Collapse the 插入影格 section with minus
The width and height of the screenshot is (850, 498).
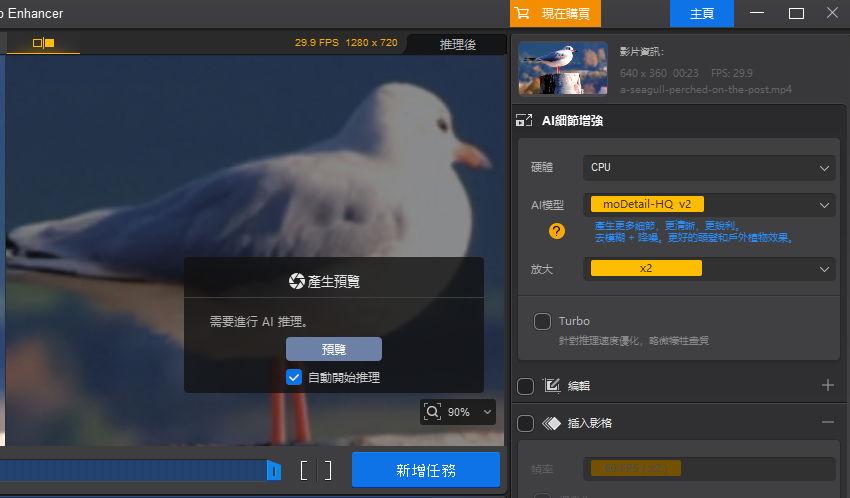point(827,422)
